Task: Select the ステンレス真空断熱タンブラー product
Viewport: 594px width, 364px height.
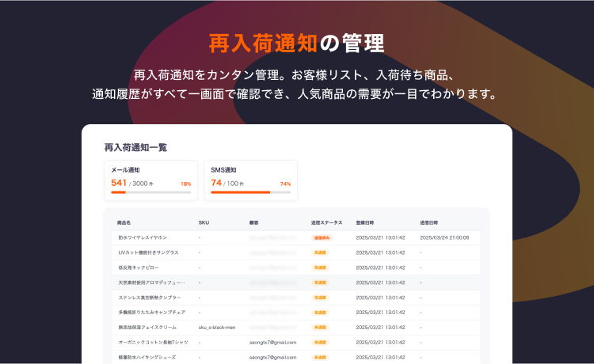Action: pyautogui.click(x=150, y=298)
